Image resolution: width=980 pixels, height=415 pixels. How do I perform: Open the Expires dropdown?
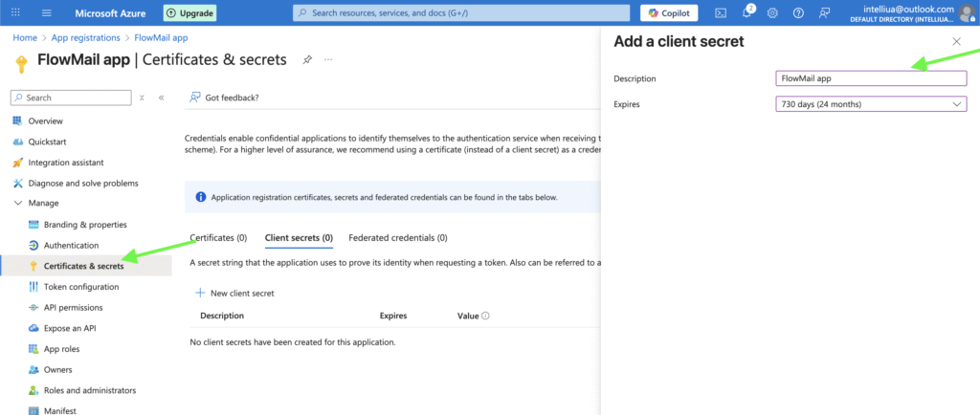coord(871,104)
